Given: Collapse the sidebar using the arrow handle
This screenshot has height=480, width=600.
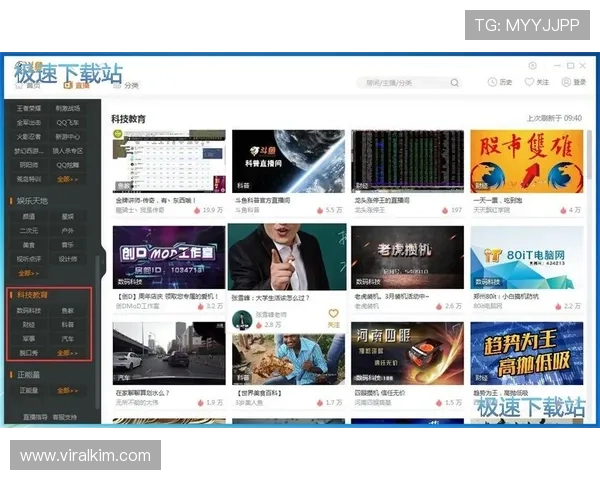Looking at the screenshot, I should tap(103, 263).
